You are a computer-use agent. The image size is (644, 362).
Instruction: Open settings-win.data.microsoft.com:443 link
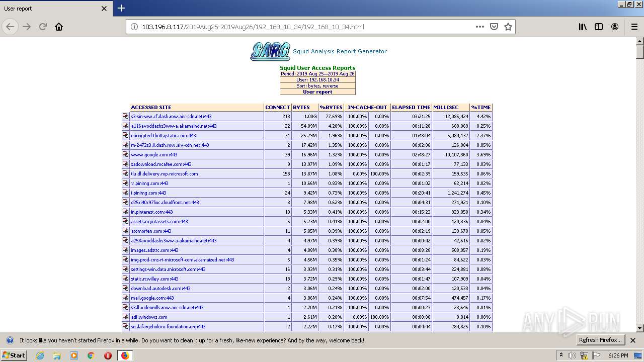(x=168, y=269)
